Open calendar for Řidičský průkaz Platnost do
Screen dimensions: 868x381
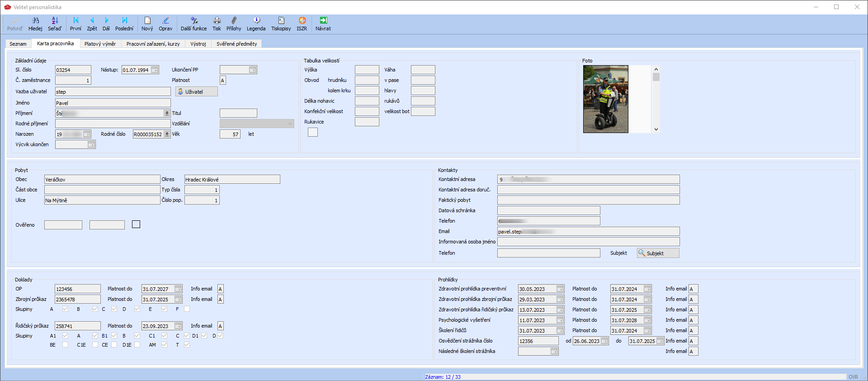tap(178, 326)
